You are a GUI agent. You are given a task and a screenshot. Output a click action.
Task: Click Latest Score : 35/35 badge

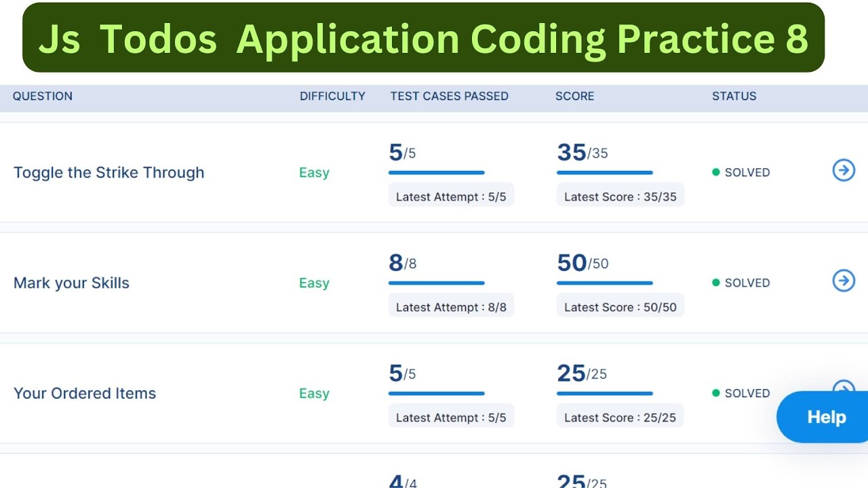(620, 197)
